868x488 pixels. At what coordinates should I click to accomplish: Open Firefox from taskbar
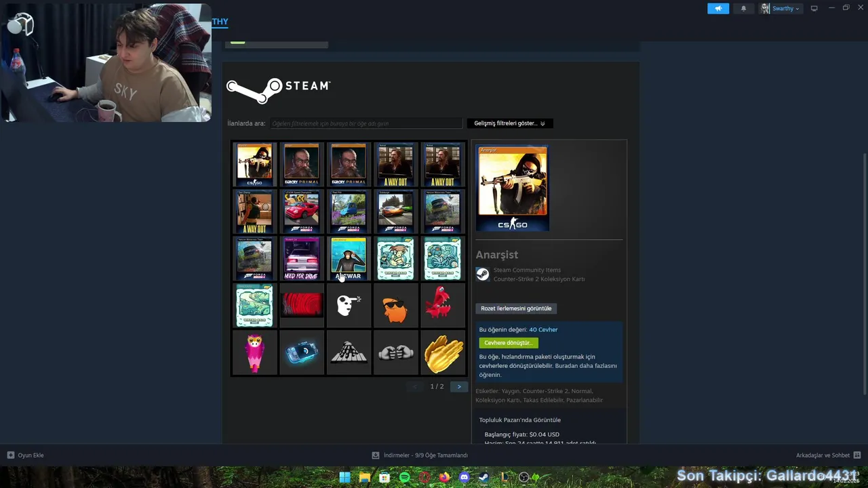point(444,477)
